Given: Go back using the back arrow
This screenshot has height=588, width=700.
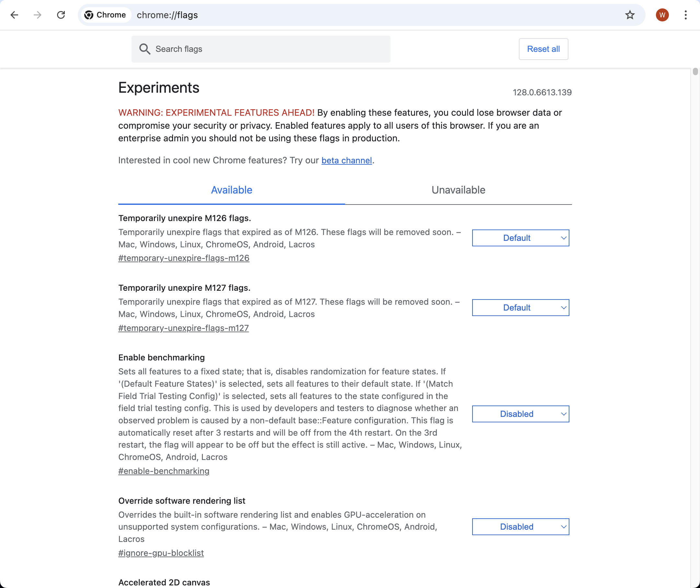Looking at the screenshot, I should (14, 15).
